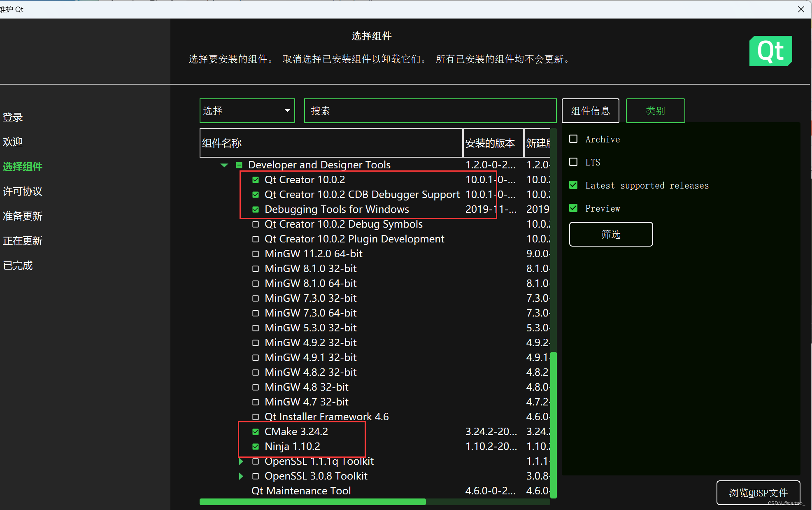Enable the LTS category filter
The width and height of the screenshot is (812, 510).
pos(573,162)
